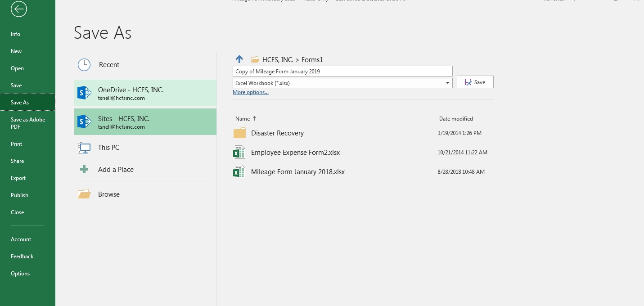Click the Recent clock icon
Viewport: 644px width, 306px height.
click(x=84, y=65)
